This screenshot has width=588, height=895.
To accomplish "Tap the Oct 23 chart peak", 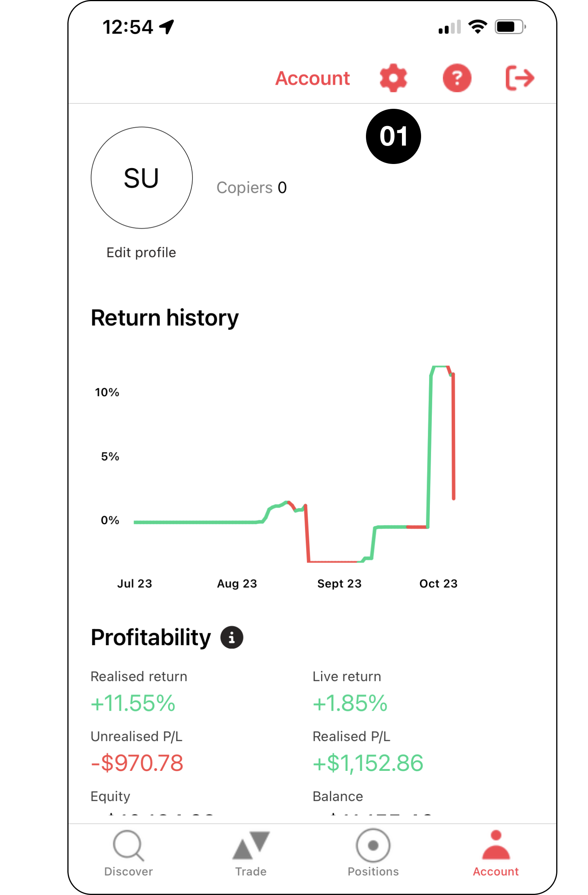I will pos(440,367).
